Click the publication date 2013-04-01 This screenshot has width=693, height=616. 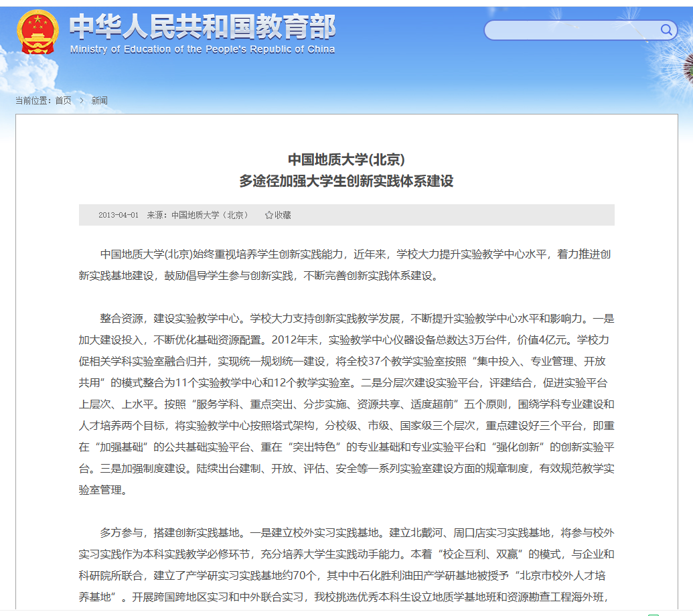click(119, 215)
